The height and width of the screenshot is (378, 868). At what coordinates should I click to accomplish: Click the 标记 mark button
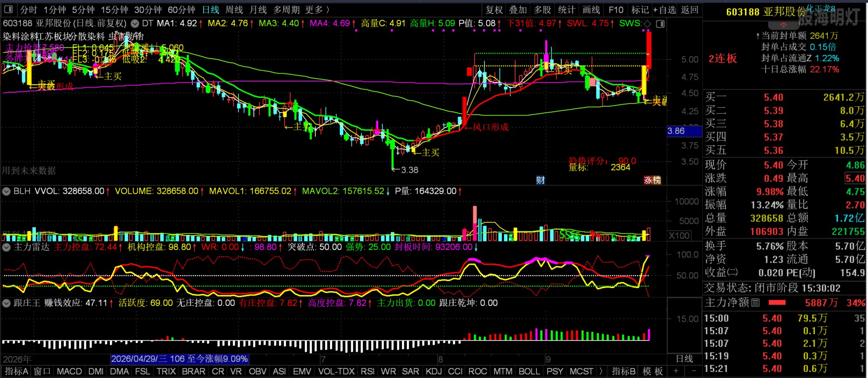pos(640,10)
